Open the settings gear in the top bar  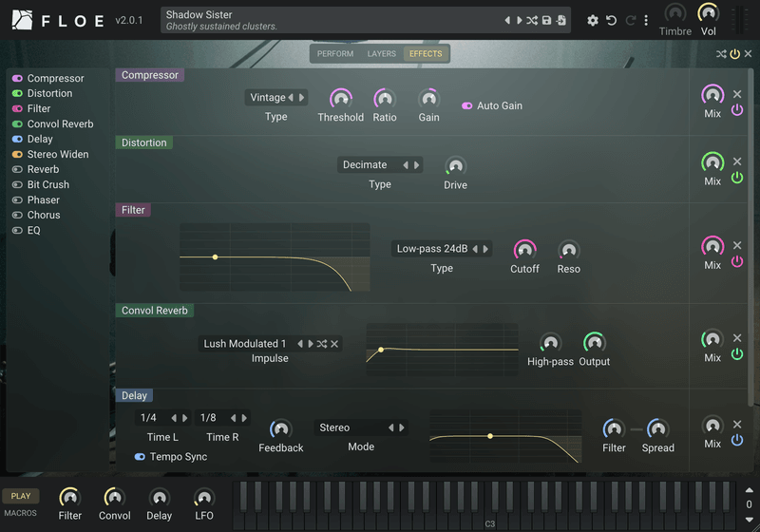pos(592,20)
